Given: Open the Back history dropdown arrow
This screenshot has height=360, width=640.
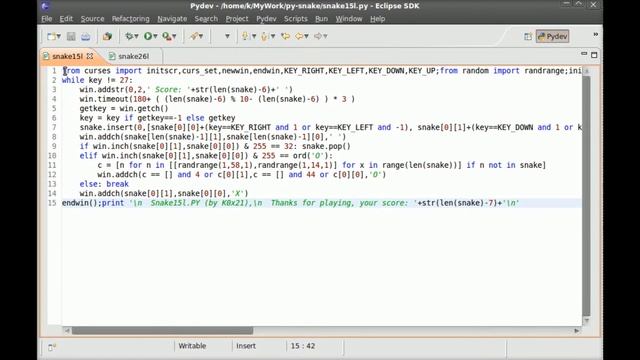Looking at the screenshot, I should tap(306, 36).
